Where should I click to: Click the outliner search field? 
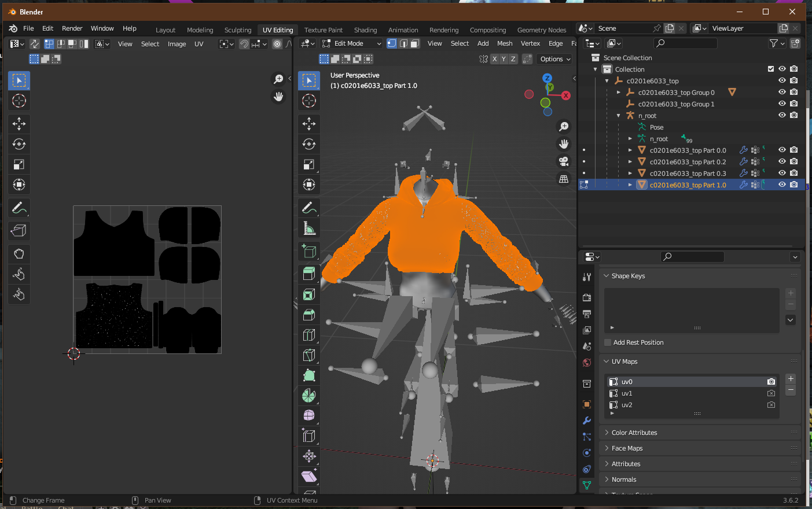(x=685, y=43)
